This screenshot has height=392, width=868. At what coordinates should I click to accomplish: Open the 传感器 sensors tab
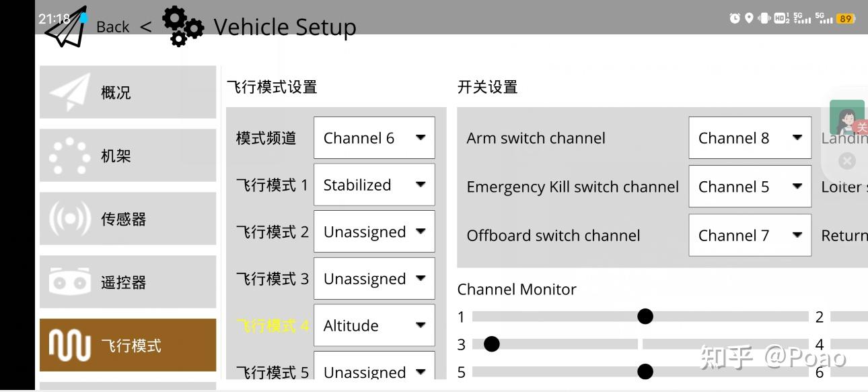[x=128, y=219]
